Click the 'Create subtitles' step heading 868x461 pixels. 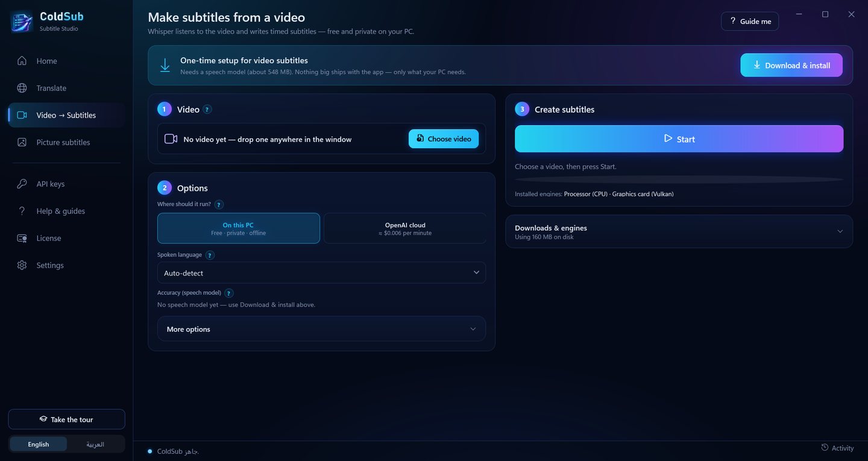click(x=565, y=110)
